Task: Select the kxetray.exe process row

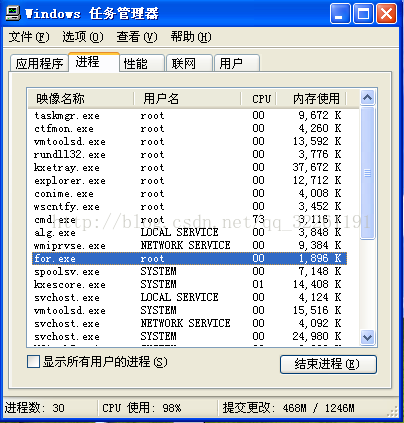Action: pyautogui.click(x=189, y=168)
